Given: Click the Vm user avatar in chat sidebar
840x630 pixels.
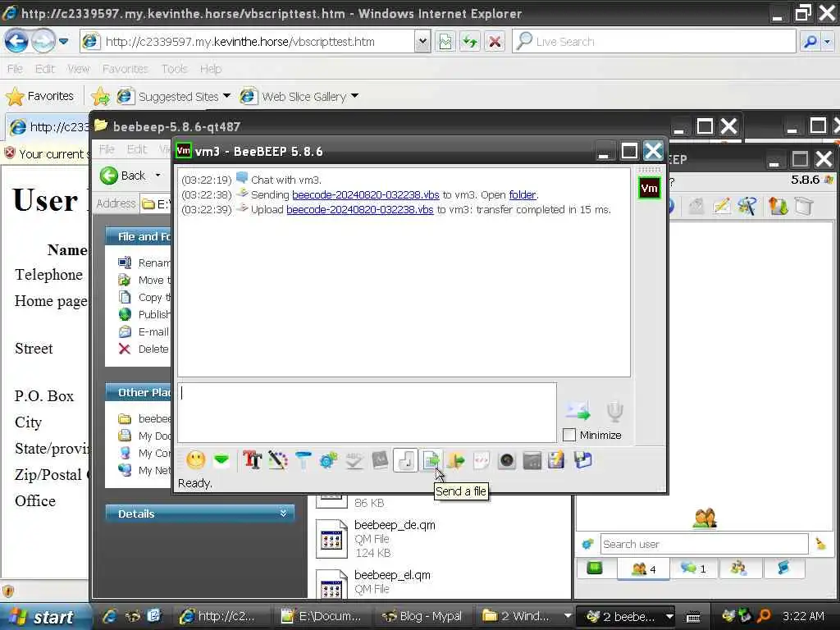Looking at the screenshot, I should [x=650, y=188].
